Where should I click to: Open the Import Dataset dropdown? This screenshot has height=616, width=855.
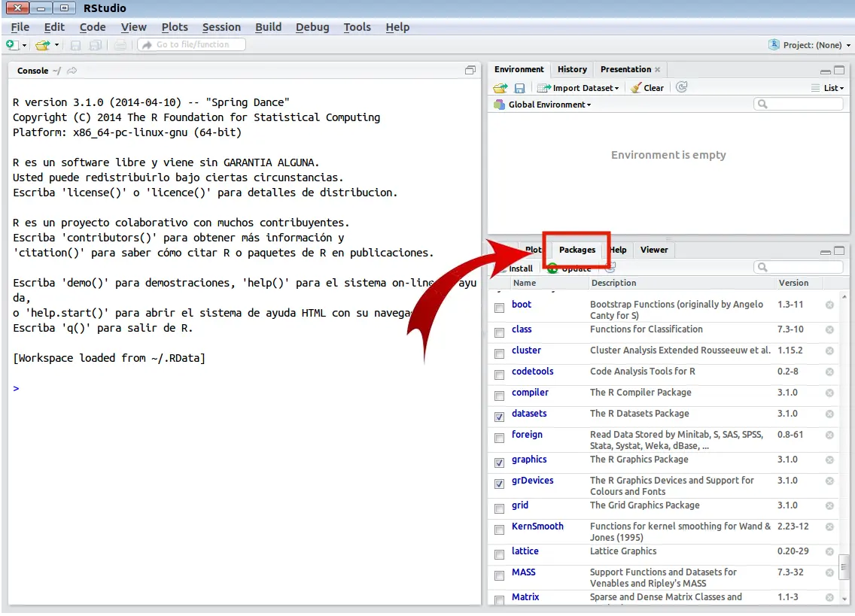click(580, 88)
